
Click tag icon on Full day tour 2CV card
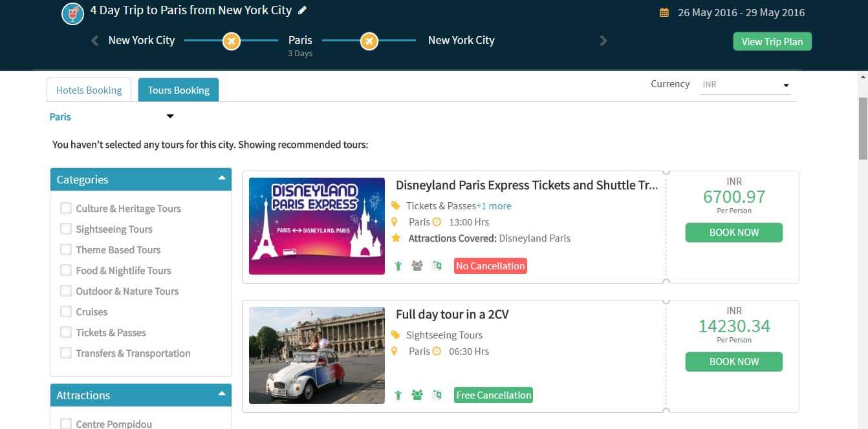[396, 335]
